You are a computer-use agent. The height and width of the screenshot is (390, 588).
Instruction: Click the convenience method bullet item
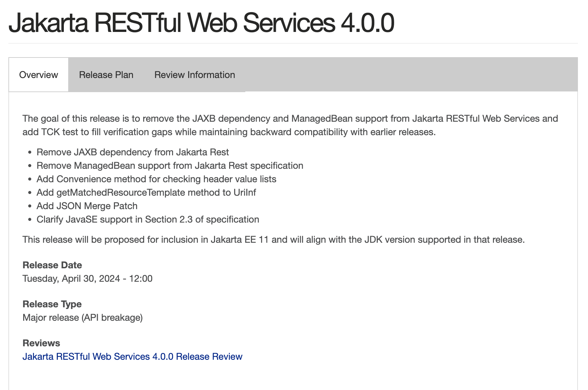[156, 179]
